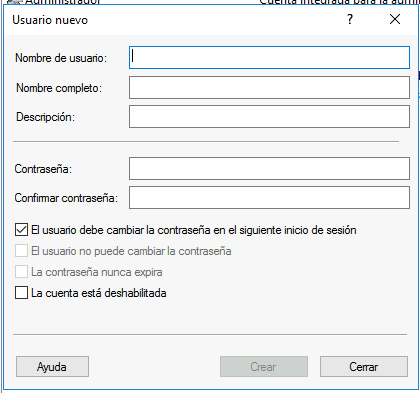
Task: Click the Crear button
Action: coord(264,367)
